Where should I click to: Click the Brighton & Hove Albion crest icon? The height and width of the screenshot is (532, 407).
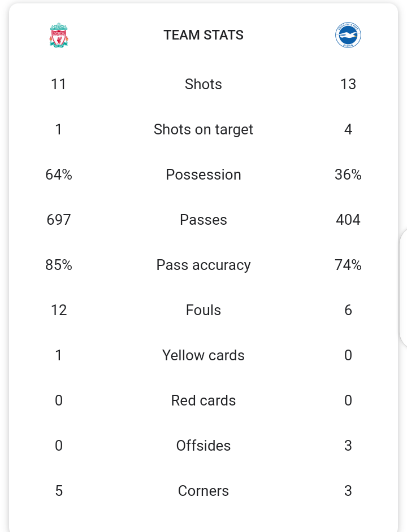pyautogui.click(x=348, y=35)
